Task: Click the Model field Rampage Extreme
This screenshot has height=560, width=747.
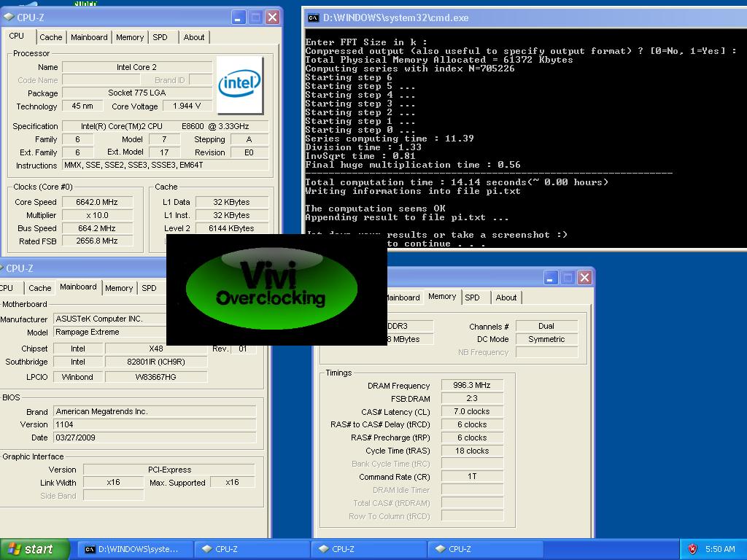Action: click(110, 332)
